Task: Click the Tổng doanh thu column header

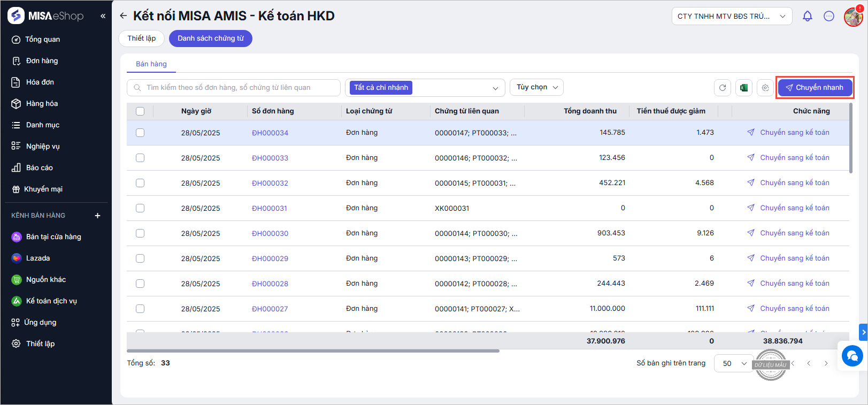Action: 590,111
